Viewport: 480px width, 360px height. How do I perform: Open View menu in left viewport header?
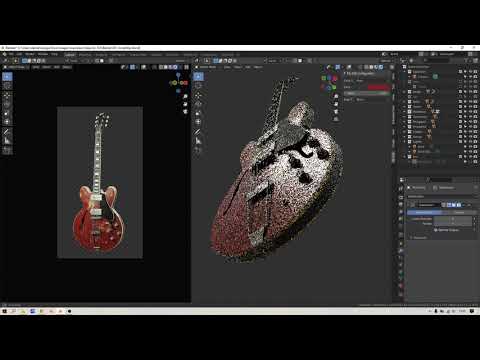point(36,67)
